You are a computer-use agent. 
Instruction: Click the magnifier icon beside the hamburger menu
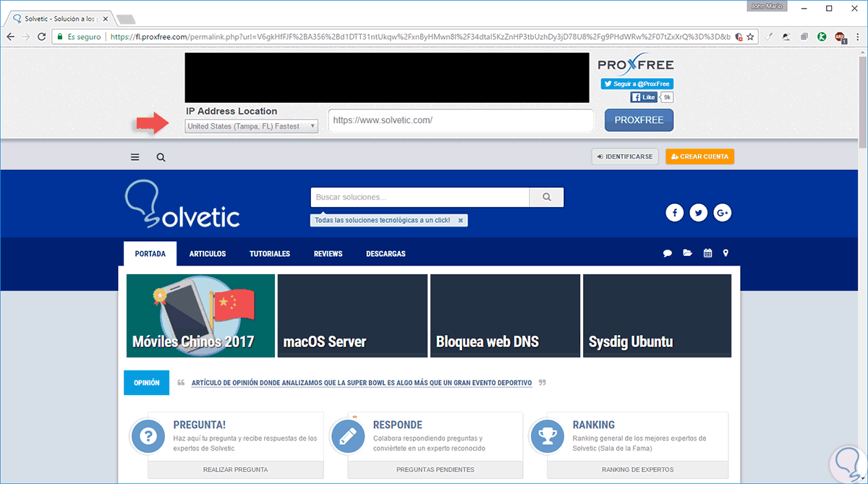(x=161, y=157)
